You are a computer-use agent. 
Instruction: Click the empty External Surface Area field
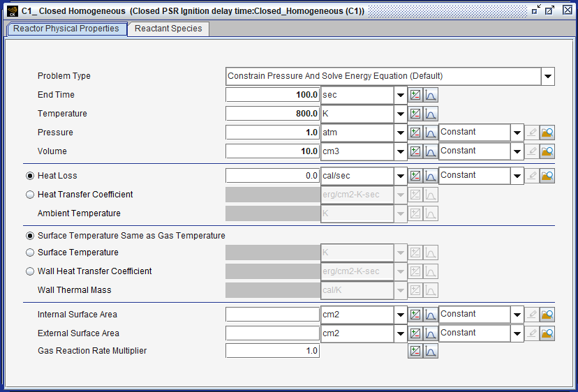272,333
